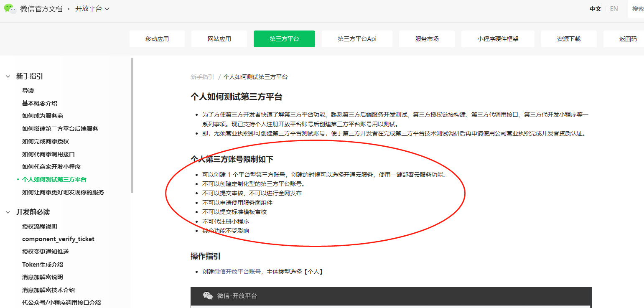Open 授权变更通知推送 sidebar item
Image resolution: width=644 pixels, height=308 pixels.
click(46, 252)
